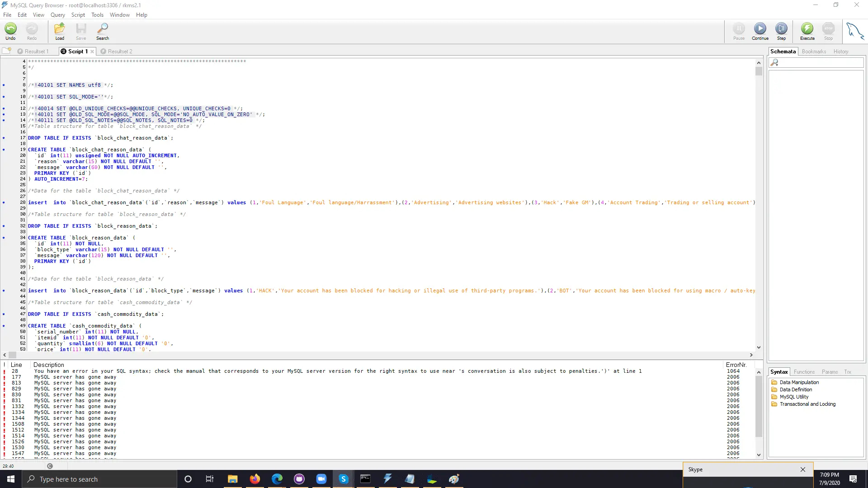Switch to the Resultset 2 tab
This screenshot has height=488, width=868.
(117, 52)
